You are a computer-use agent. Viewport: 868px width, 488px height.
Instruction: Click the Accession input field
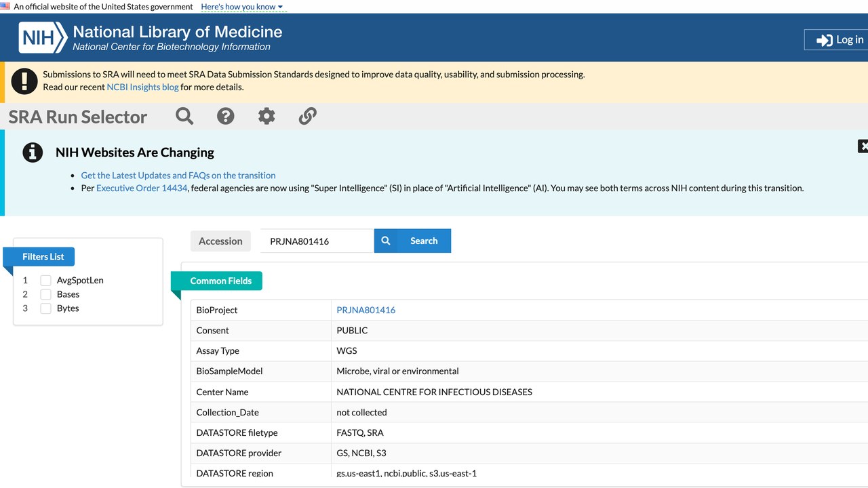[x=317, y=241]
